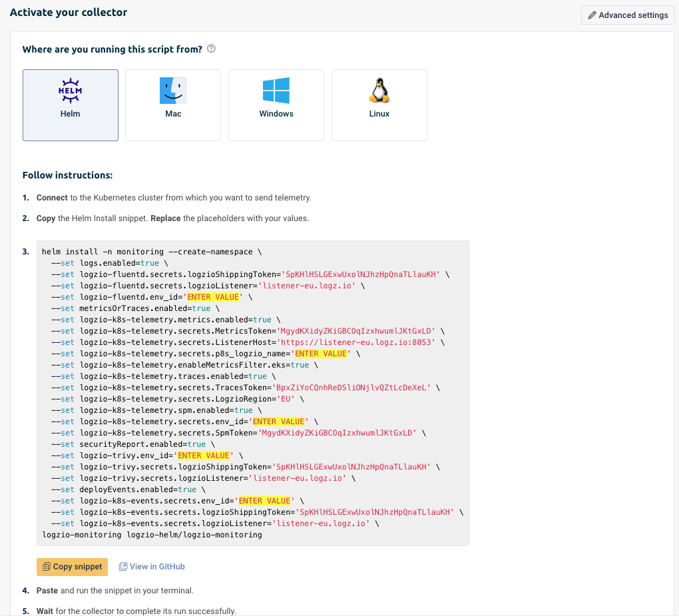The image size is (679, 616).
Task: Click the 'Paste and run the snippet' step
Action: [115, 591]
